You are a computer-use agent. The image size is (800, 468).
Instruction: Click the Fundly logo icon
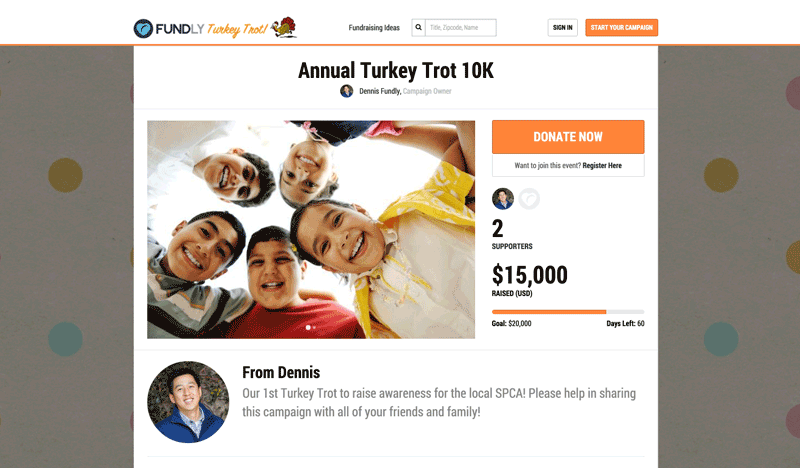143,29
